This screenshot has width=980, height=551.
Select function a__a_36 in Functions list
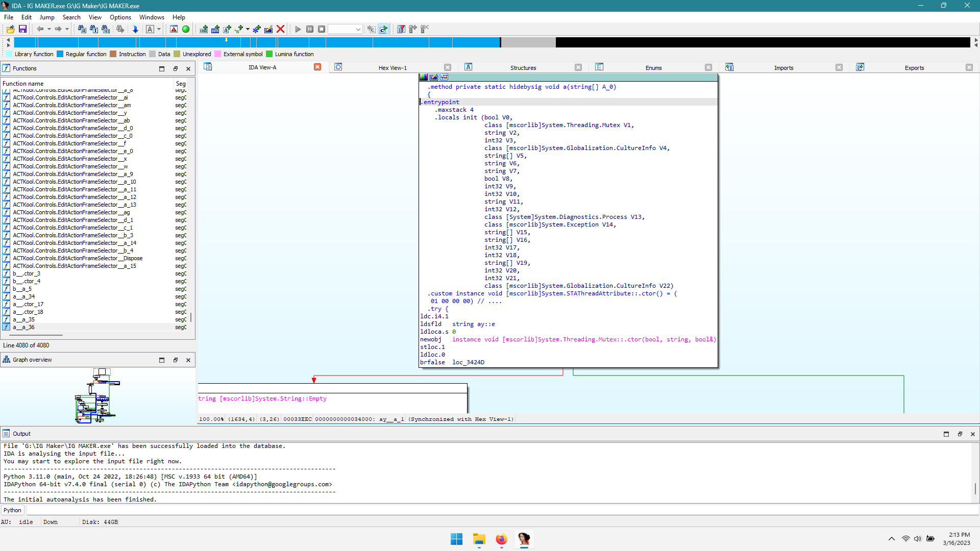click(94, 327)
